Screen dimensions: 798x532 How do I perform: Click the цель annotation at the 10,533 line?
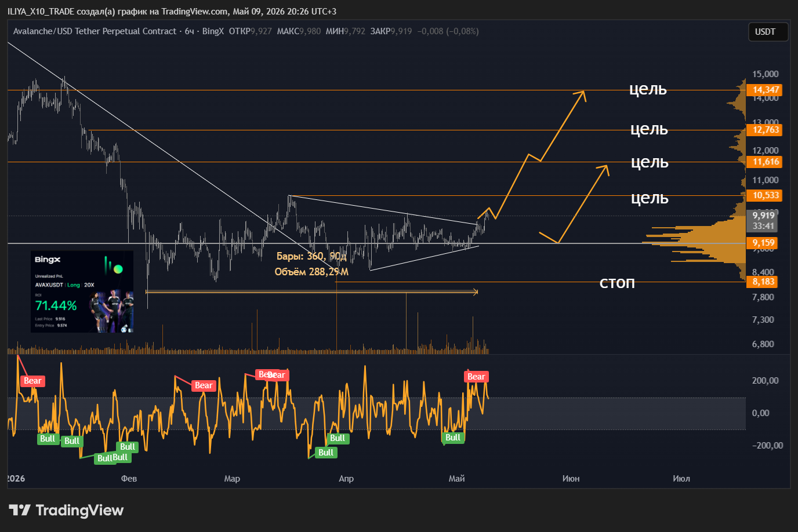[x=650, y=198]
